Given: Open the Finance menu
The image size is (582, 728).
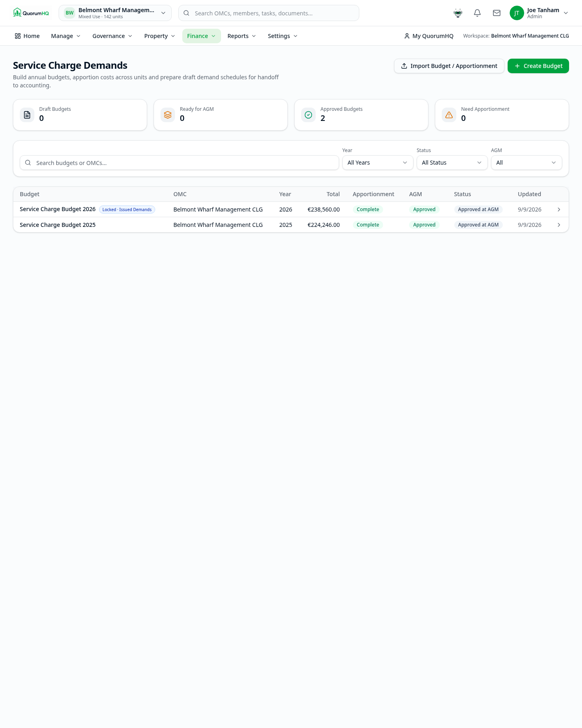Looking at the screenshot, I should pyautogui.click(x=202, y=36).
